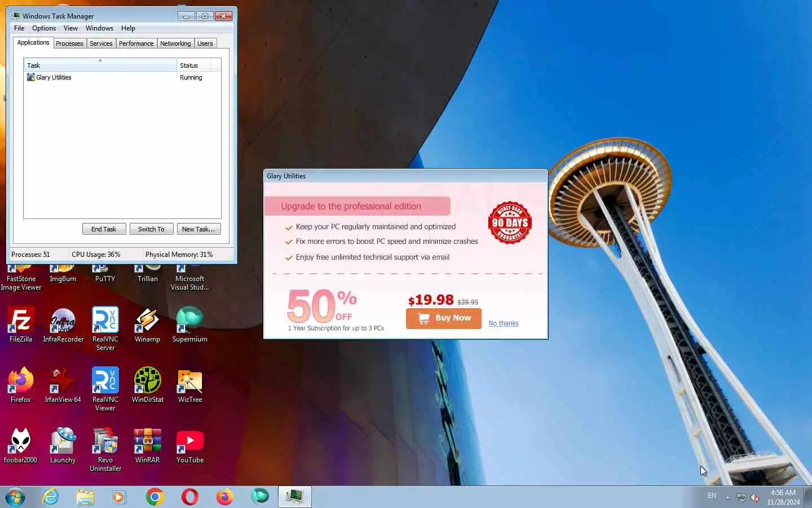Open Microsoft Visual Studio shortcut
This screenshot has width=812, height=508.
190,277
